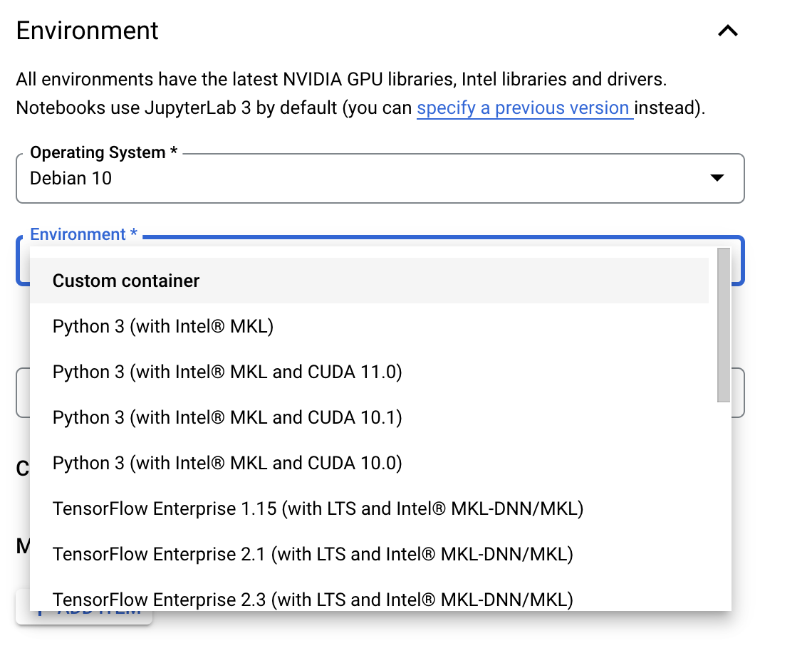Pick Python 3 with MKL and CUDA 10.1
Image resolution: width=812 pixels, height=648 pixels.
(x=369, y=417)
